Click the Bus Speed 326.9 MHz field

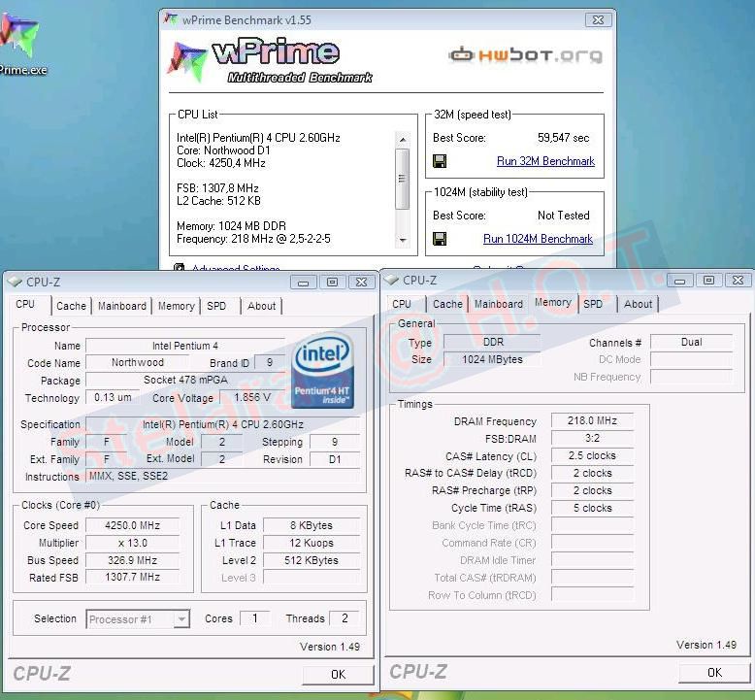point(132,560)
